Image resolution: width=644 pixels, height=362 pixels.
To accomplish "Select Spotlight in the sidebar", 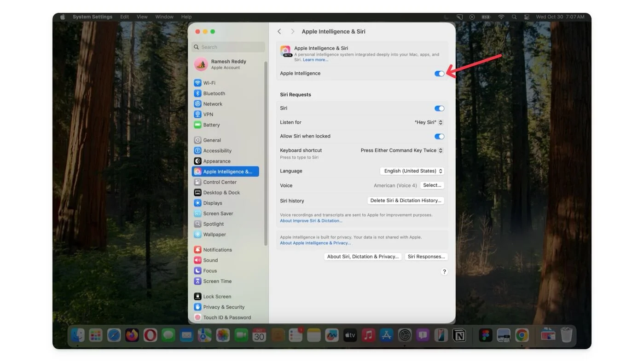I will (x=226, y=224).
